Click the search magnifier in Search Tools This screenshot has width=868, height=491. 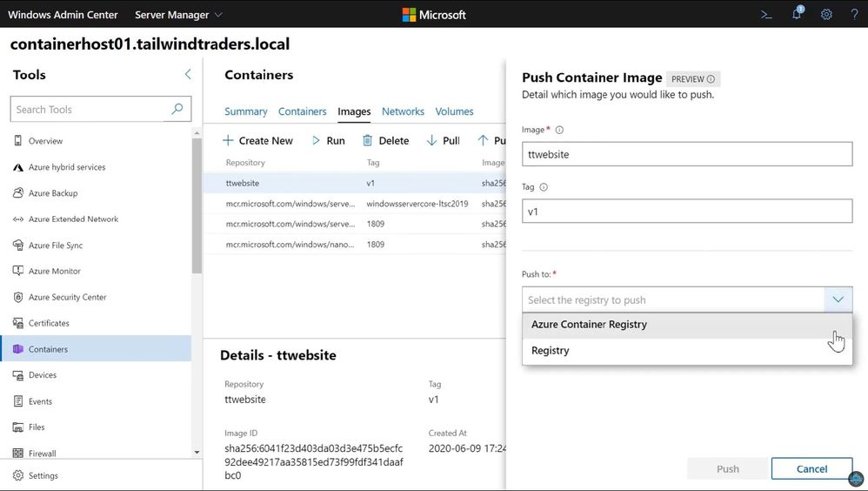(177, 109)
